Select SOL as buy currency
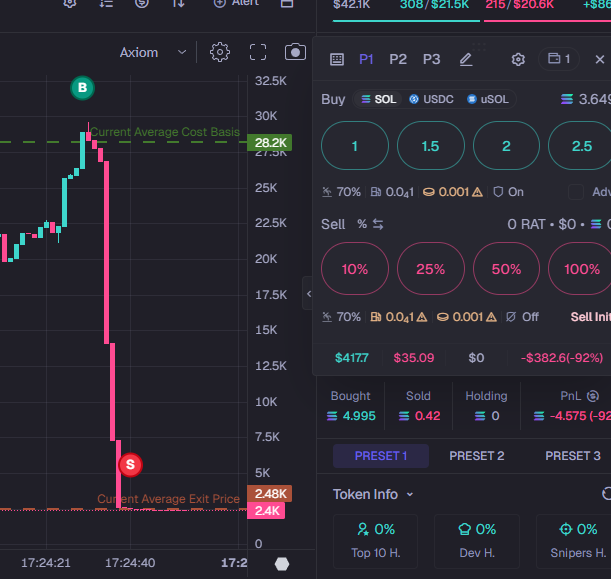This screenshot has height=579, width=611. click(x=378, y=99)
